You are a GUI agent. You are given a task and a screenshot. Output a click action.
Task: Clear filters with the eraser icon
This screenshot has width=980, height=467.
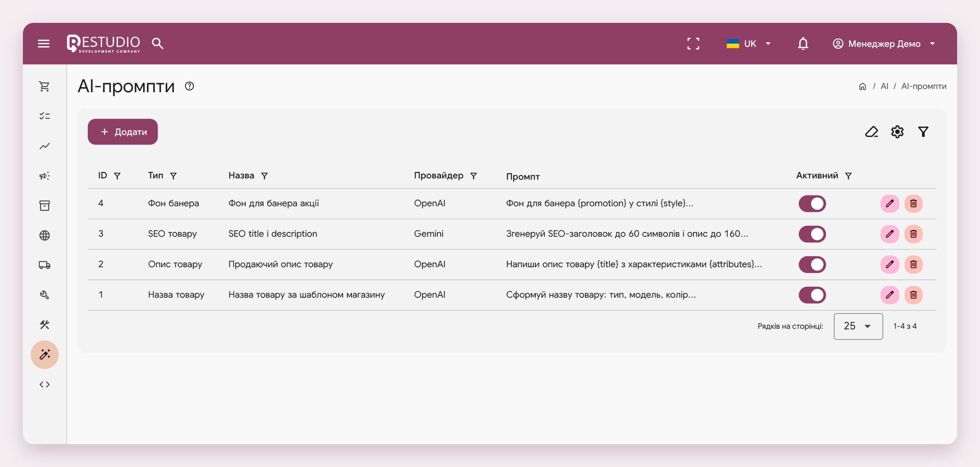[x=871, y=132]
